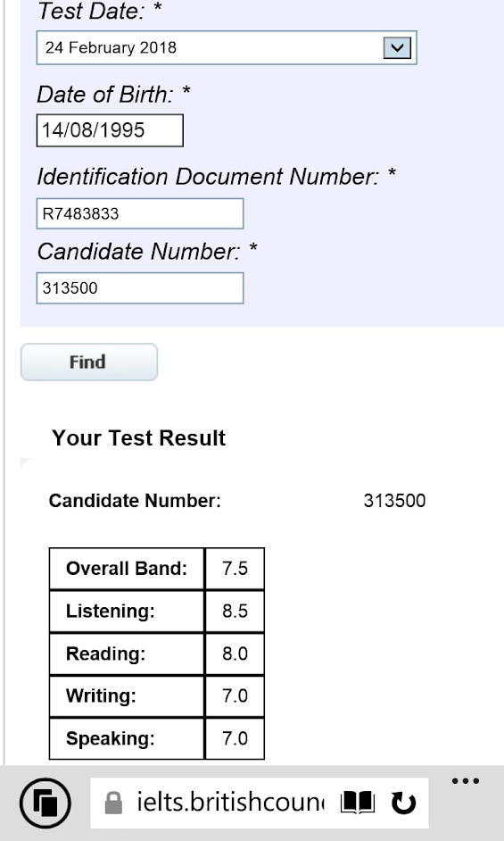
Task: Expand the Test Date dropdown arrow
Action: [x=397, y=47]
